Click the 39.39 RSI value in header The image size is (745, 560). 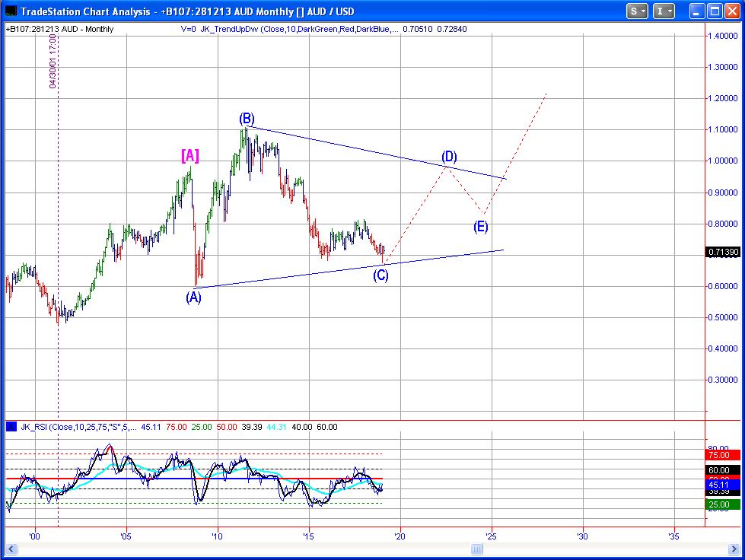point(252,427)
